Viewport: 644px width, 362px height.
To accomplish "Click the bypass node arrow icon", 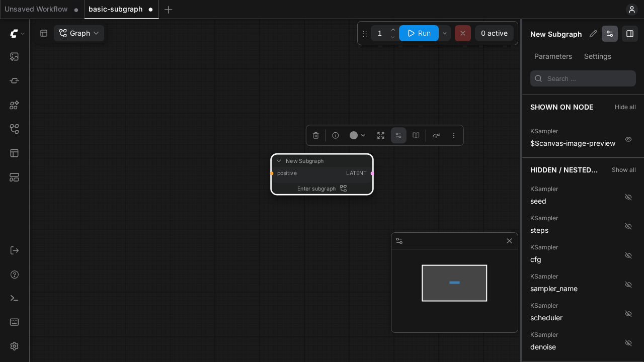I will [x=436, y=135].
